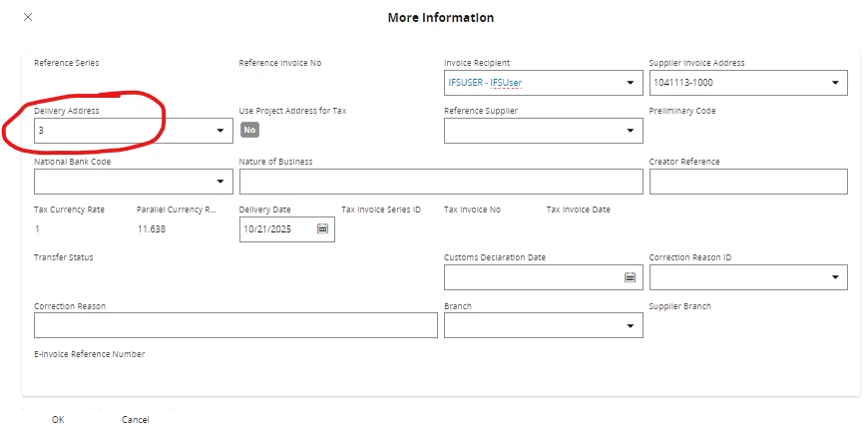
Task: Click the Delivery Date input field
Action: (276, 229)
